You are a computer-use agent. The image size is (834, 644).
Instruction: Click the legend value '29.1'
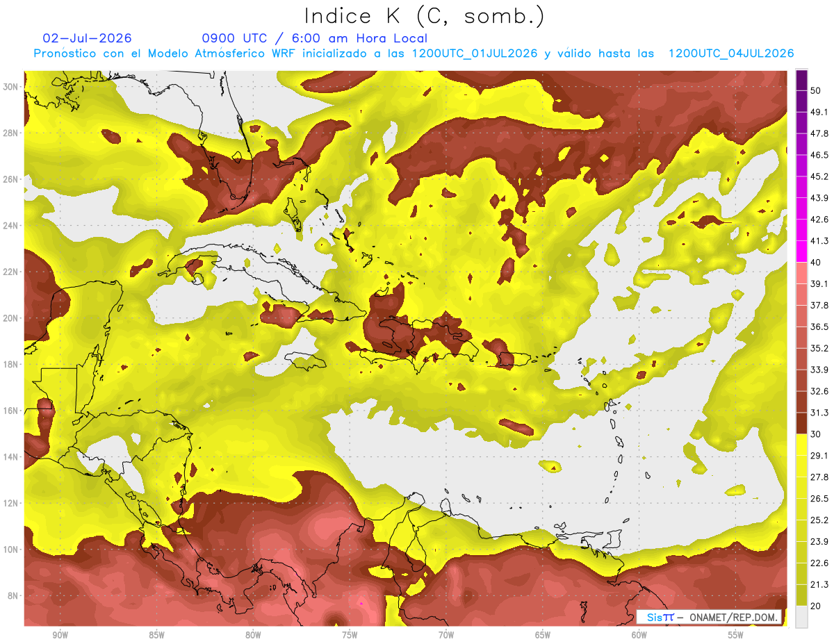(819, 455)
